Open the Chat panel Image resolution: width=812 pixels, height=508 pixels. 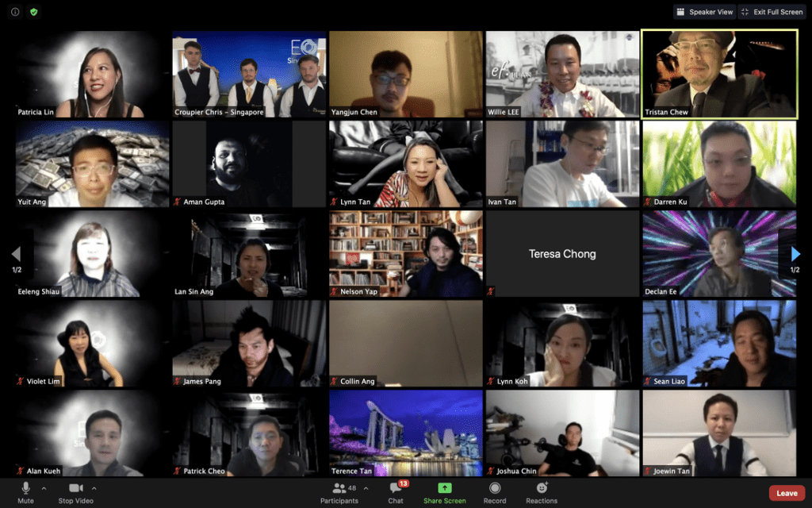[396, 491]
